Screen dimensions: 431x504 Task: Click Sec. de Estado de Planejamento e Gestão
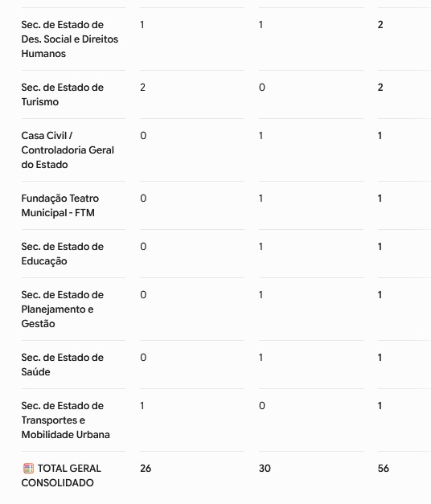tap(63, 309)
